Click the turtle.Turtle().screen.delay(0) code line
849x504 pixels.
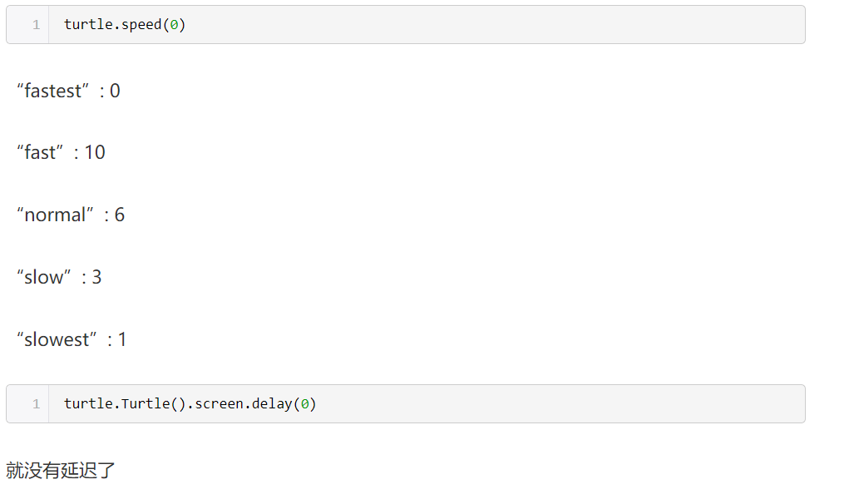[x=190, y=404]
